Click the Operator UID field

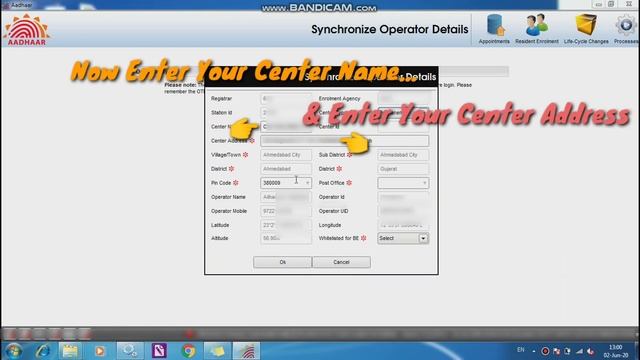(x=403, y=211)
